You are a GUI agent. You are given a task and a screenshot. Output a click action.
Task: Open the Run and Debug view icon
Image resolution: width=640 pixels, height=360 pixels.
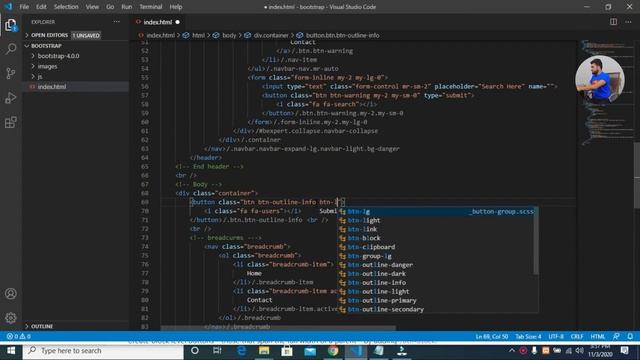point(11,98)
